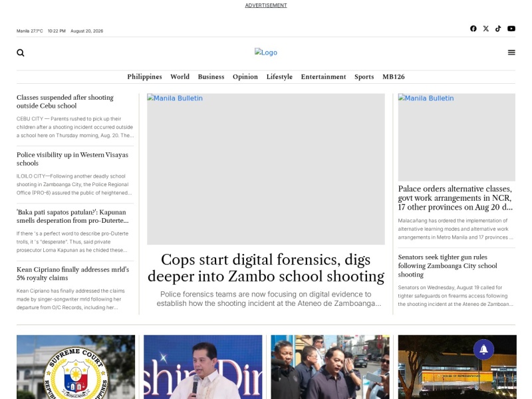The height and width of the screenshot is (399, 532).
Task: Open the YouTube social icon
Action: [511, 29]
